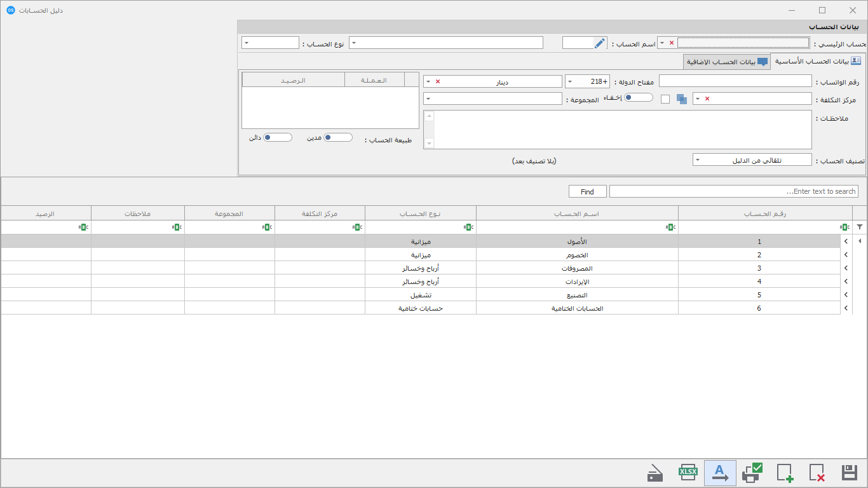
Task: Click the add new account icon with green plus
Action: tap(785, 473)
